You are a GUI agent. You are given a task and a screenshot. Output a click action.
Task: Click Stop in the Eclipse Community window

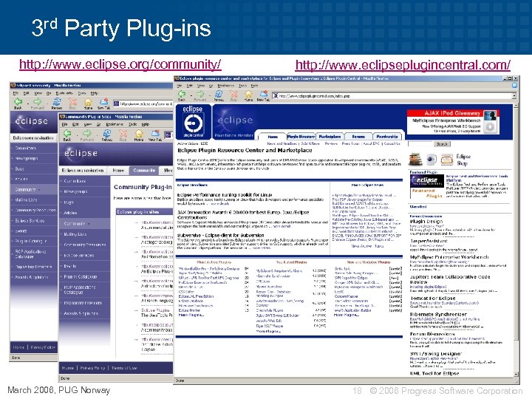coord(72,103)
